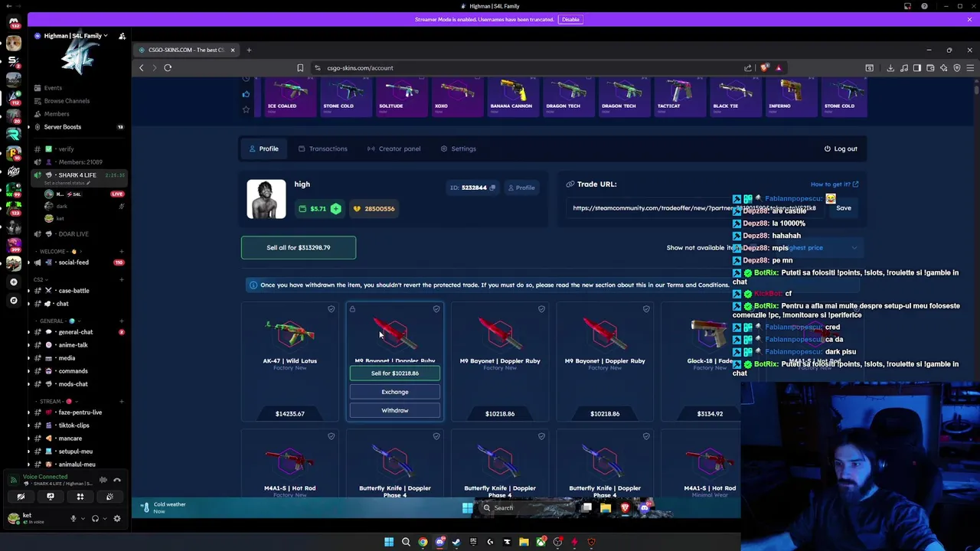980x551 pixels.
Task: Expand the faze-pentru-live channel arrow
Action: click(x=29, y=412)
